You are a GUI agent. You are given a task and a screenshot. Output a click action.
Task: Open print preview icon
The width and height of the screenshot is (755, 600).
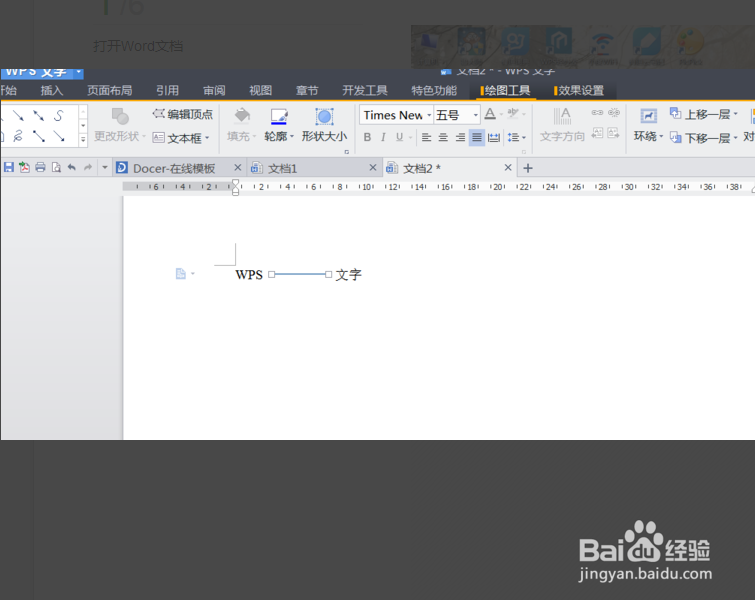(x=56, y=168)
